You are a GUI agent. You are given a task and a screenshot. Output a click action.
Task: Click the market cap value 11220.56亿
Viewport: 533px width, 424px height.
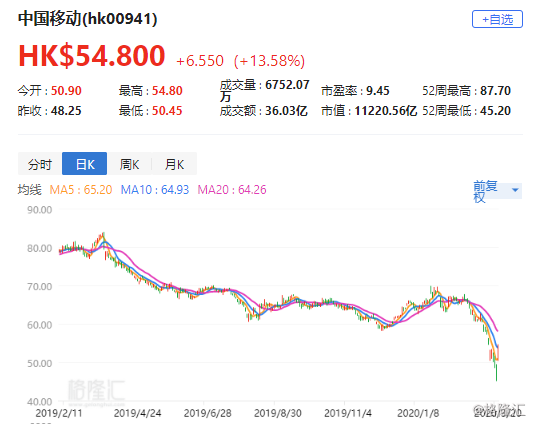[385, 111]
